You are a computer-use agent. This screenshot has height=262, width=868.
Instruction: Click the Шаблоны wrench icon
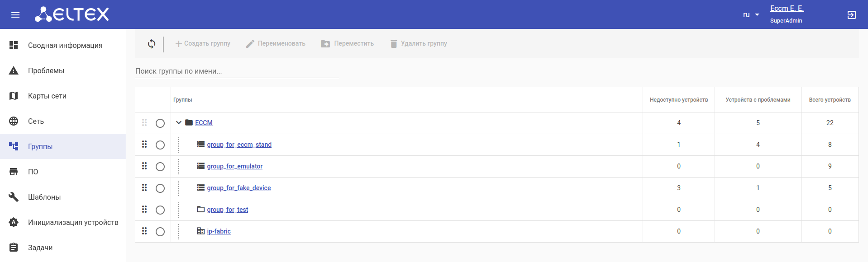click(14, 197)
